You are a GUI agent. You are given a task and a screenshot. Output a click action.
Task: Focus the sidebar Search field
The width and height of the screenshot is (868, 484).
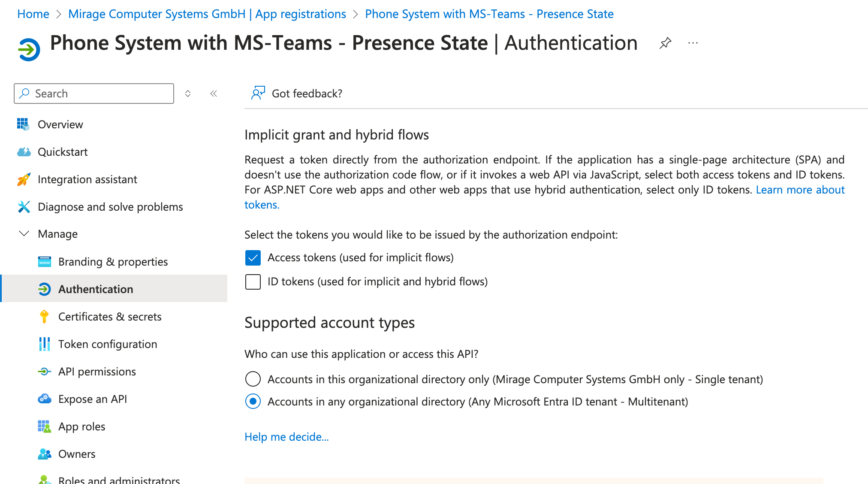click(94, 94)
